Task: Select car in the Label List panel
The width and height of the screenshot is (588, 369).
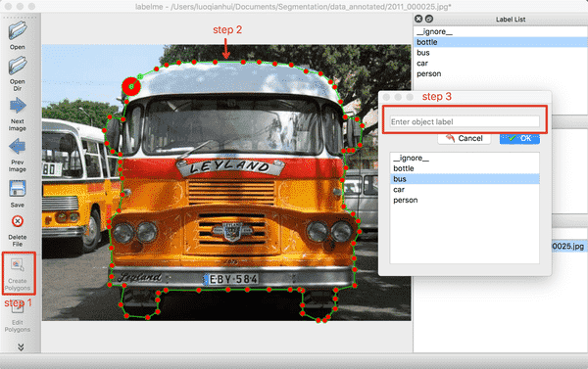Action: pos(501,63)
